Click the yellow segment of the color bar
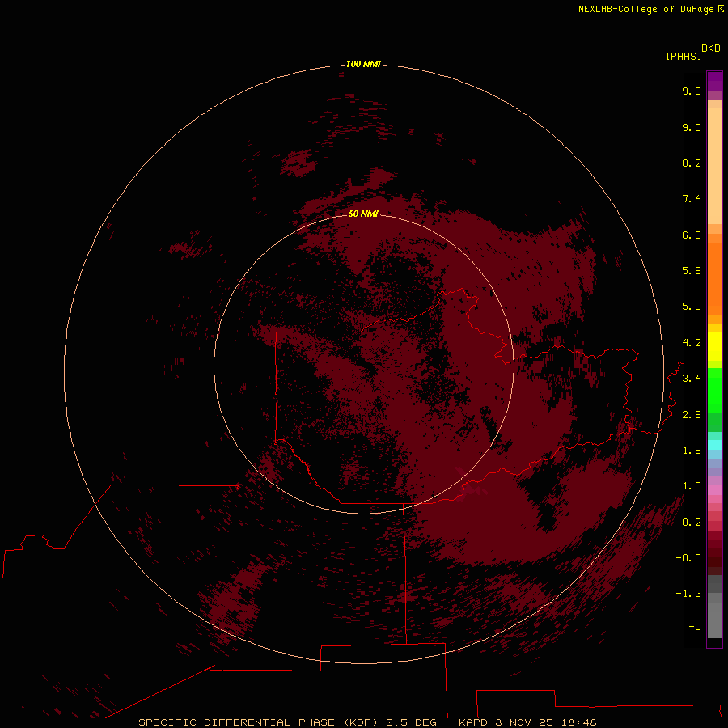Image resolution: width=728 pixels, height=728 pixels. (x=714, y=346)
